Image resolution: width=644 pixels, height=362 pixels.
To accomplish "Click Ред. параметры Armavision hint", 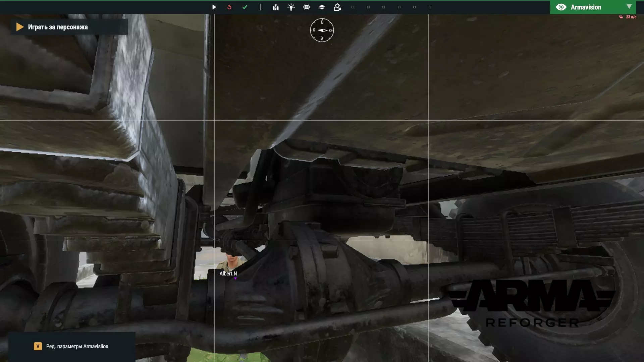I will (77, 346).
